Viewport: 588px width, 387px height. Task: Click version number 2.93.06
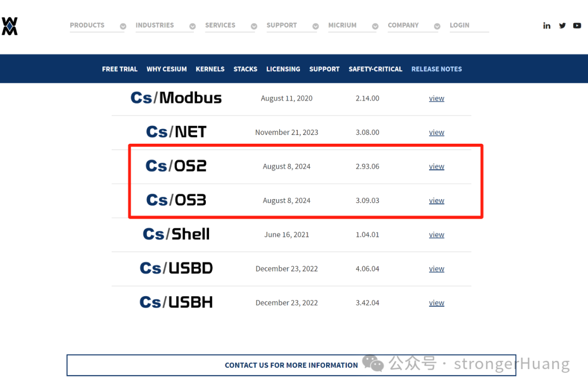pyautogui.click(x=367, y=166)
